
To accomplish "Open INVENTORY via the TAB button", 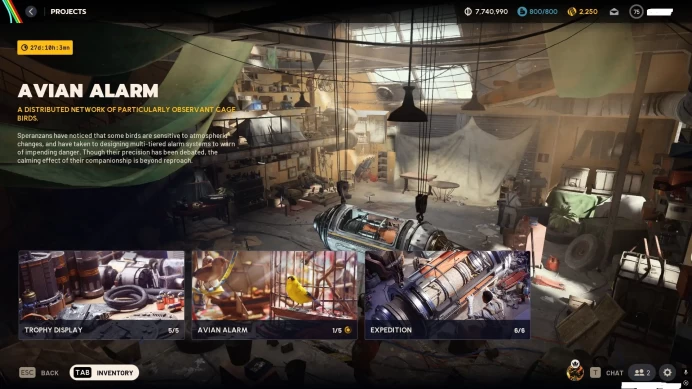I will [104, 373].
